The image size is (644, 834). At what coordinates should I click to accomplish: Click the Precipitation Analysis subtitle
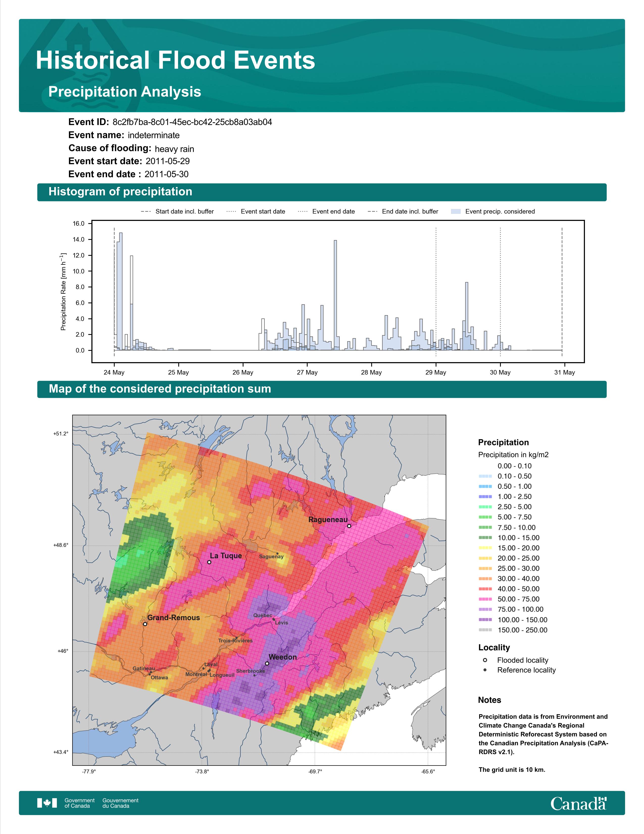click(x=125, y=92)
